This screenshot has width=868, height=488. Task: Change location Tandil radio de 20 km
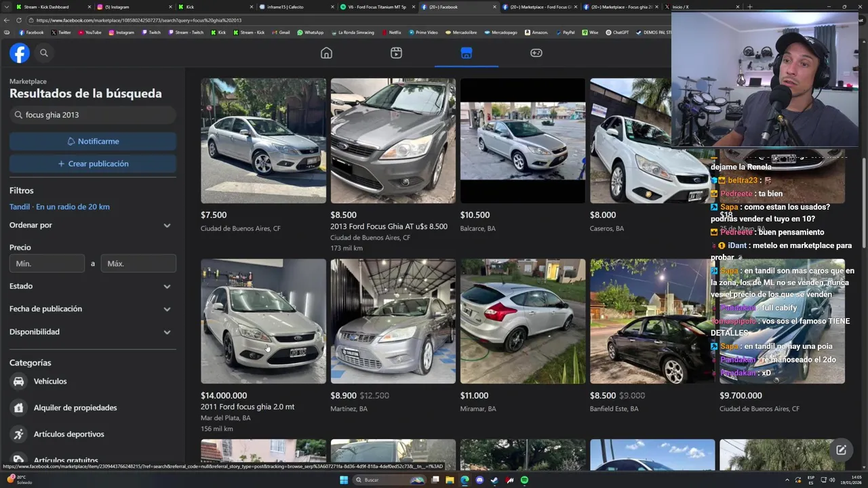tap(60, 207)
